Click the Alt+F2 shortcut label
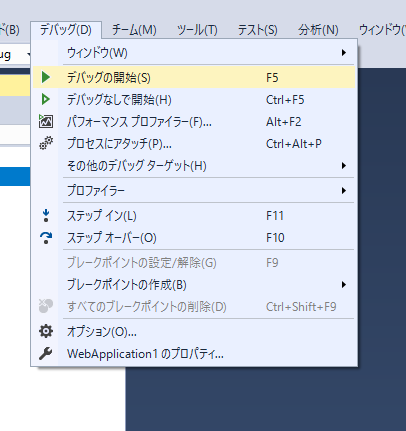The width and height of the screenshot is (406, 431). 283,122
